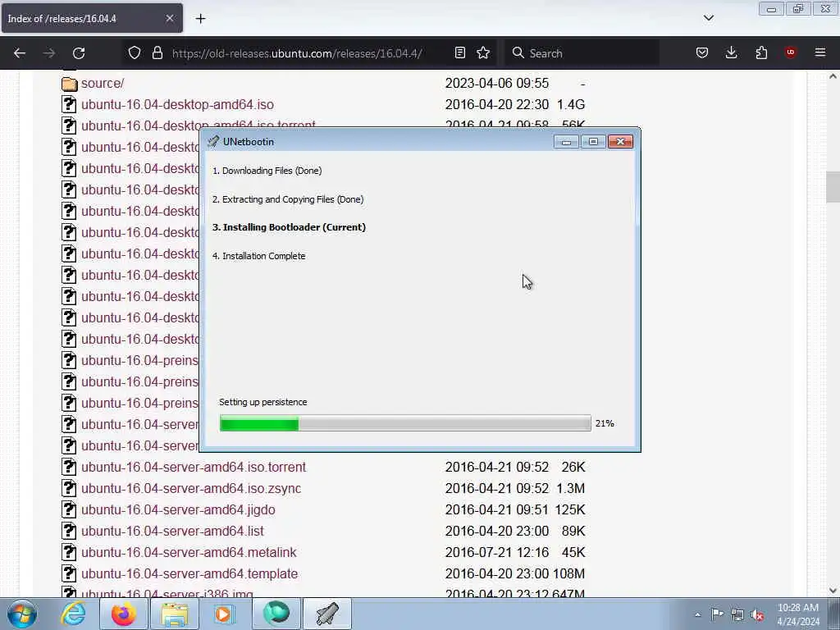Click size value '108M' of template file

(x=569, y=573)
